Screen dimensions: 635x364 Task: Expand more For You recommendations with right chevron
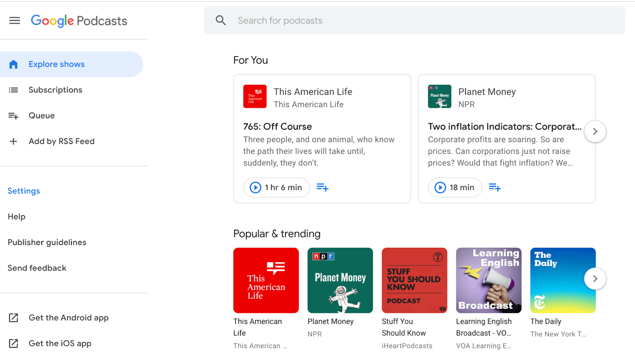595,131
